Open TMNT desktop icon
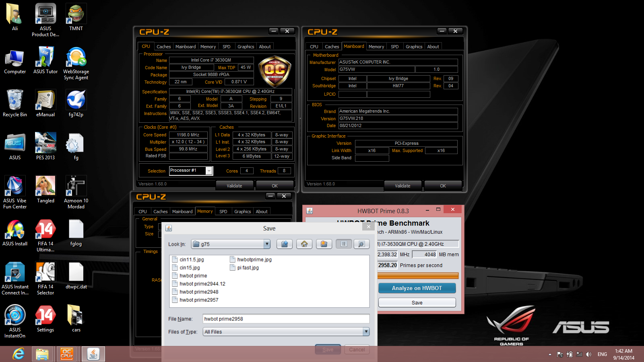 pos(76,17)
